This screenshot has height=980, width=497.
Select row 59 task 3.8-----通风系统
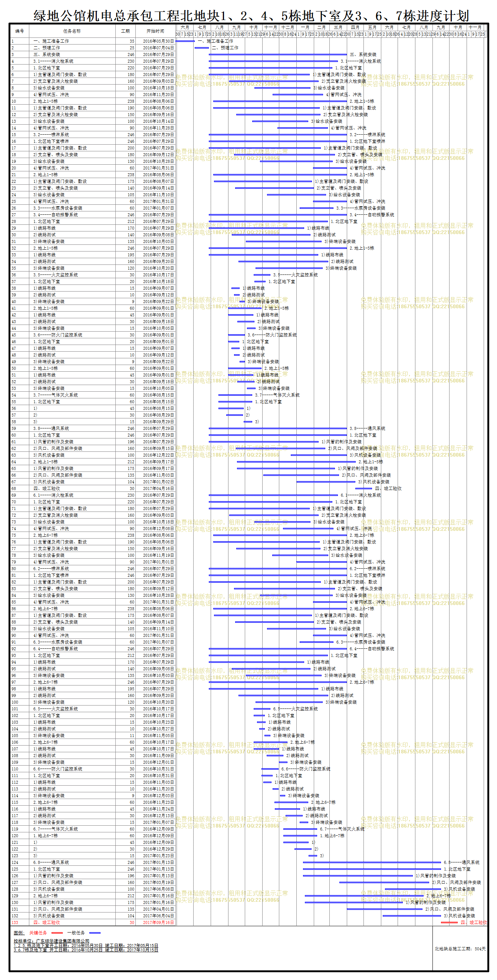(51, 429)
